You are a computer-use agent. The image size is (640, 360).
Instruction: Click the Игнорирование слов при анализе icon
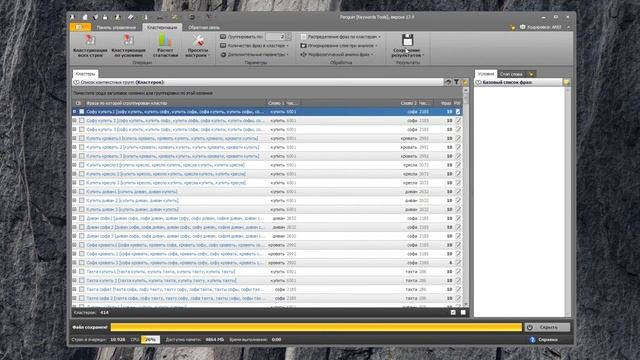pyautogui.click(x=303, y=46)
